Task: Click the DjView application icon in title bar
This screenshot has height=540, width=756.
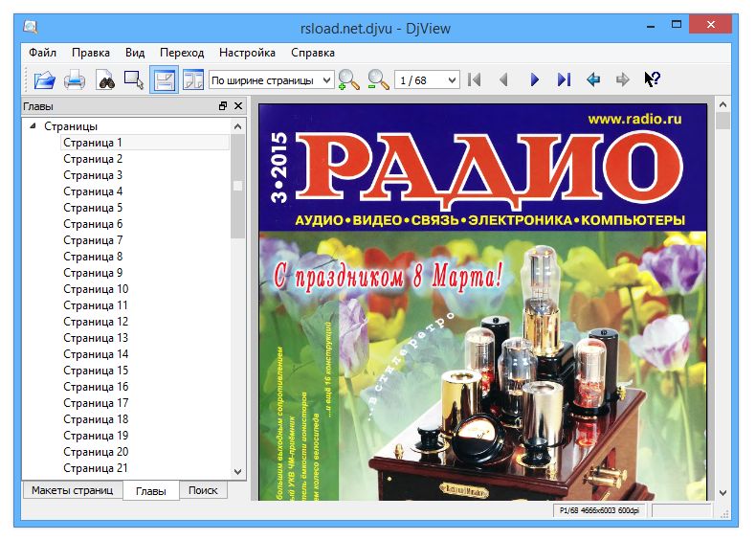Action: (31, 27)
